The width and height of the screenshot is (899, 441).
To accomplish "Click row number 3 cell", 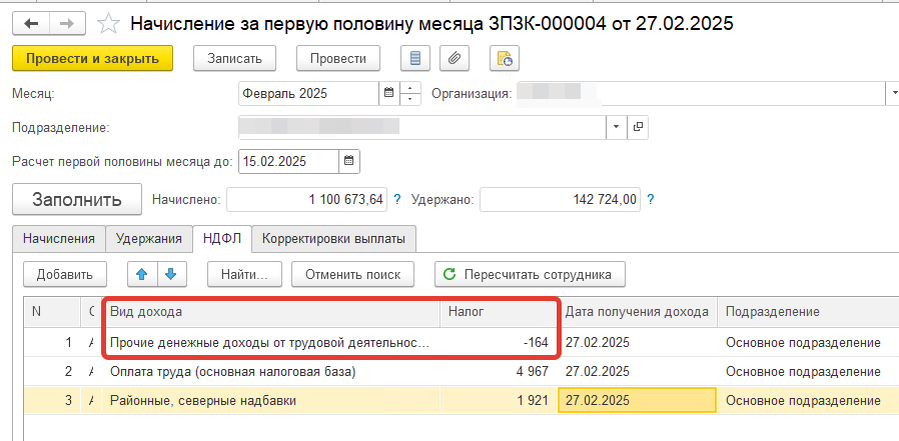I will tap(52, 400).
